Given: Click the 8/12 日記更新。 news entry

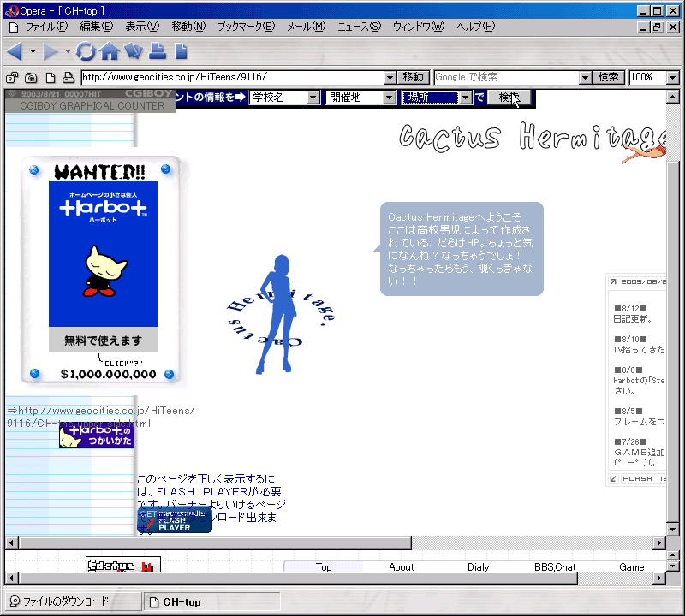Looking at the screenshot, I should coord(633,314).
